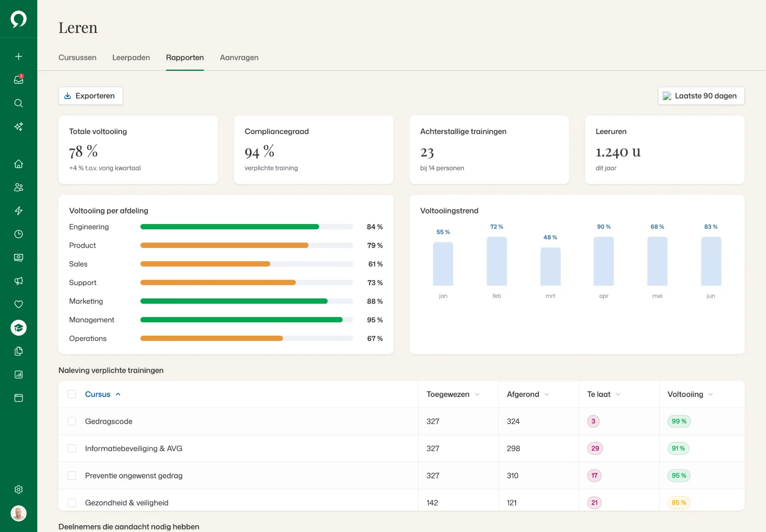Open the clock time tracking icon
The height and width of the screenshot is (532, 766).
(19, 234)
